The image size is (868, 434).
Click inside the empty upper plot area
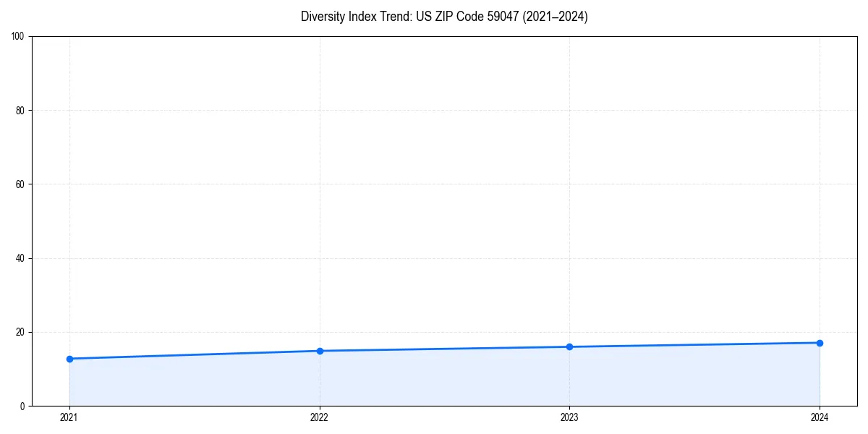point(434,145)
